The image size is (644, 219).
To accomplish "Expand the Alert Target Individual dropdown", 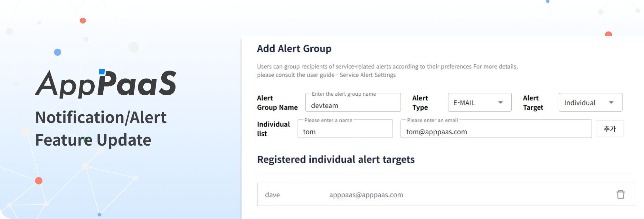I will point(590,102).
